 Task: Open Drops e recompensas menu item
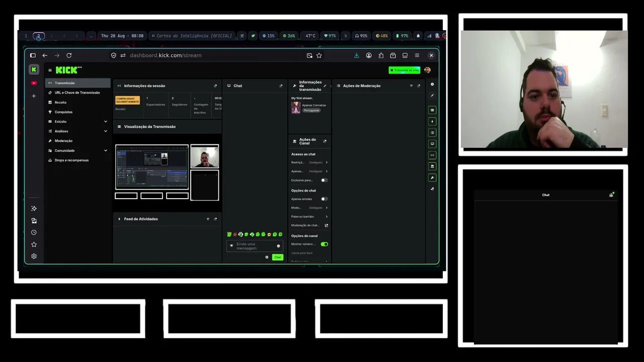pos(78,160)
